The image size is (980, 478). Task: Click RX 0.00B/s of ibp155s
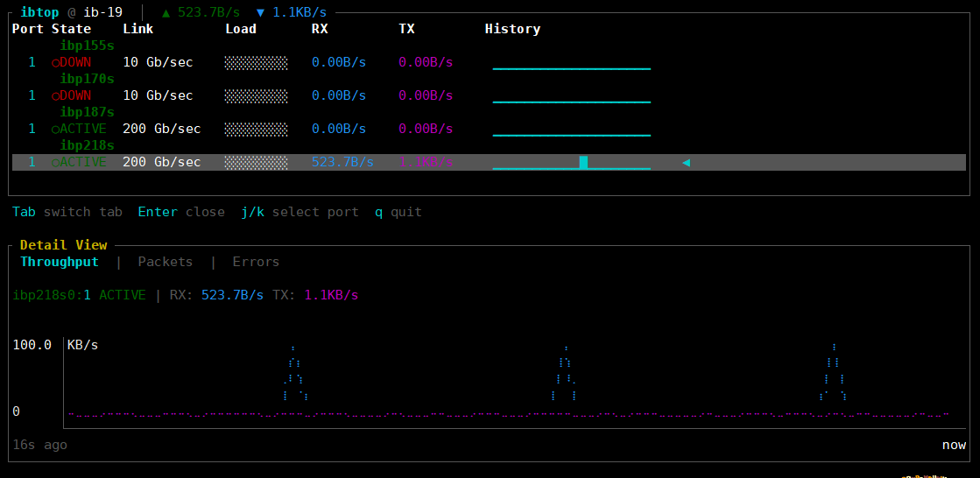tap(339, 62)
